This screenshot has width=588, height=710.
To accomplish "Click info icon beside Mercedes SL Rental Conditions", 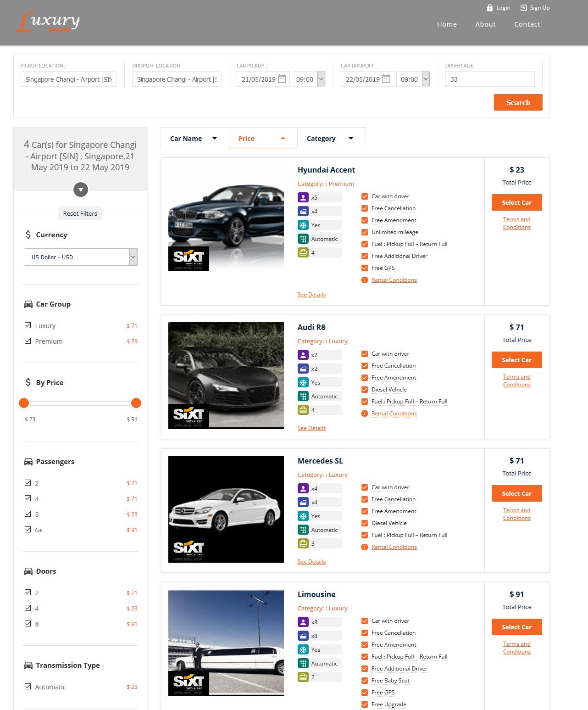I will coord(365,547).
